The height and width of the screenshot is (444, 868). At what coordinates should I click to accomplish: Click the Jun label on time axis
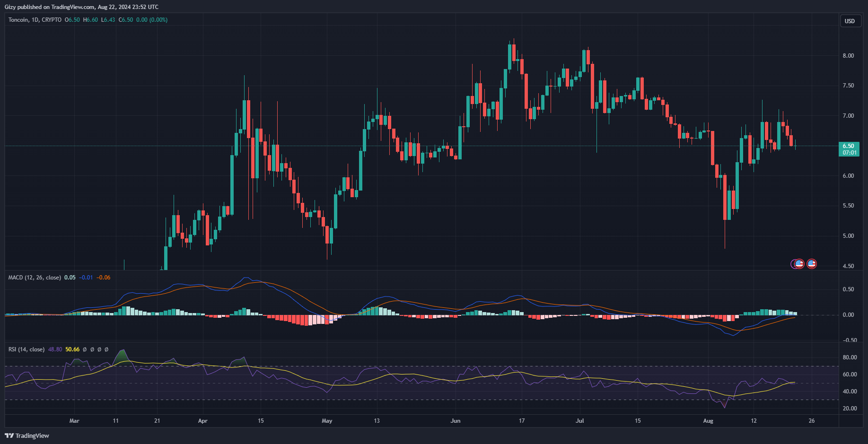click(x=456, y=421)
